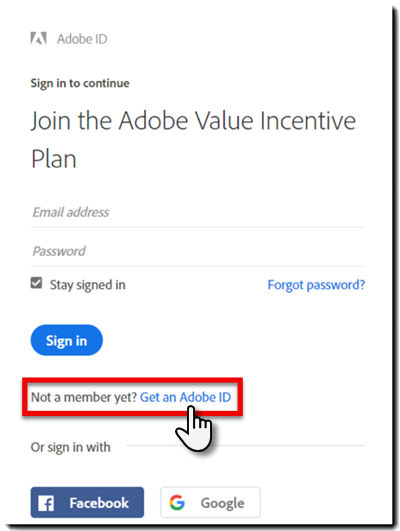400x531 pixels.
Task: Click the 'Or sign in with' label
Action: [70, 447]
